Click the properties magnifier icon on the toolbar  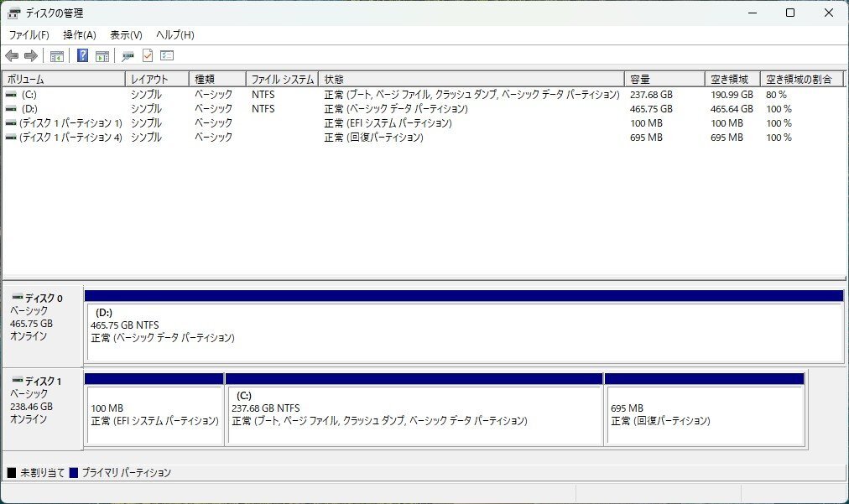(x=127, y=55)
